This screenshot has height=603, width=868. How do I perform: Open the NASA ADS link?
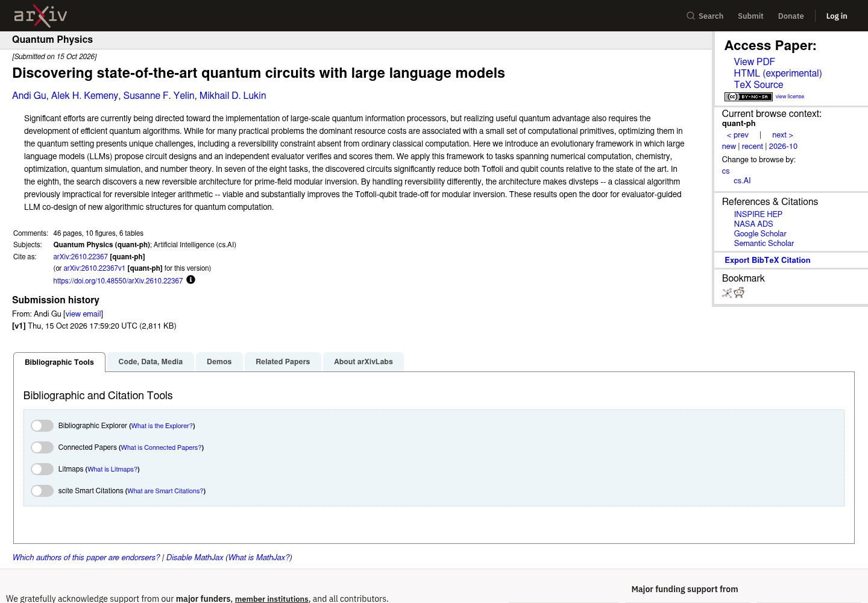coord(753,224)
